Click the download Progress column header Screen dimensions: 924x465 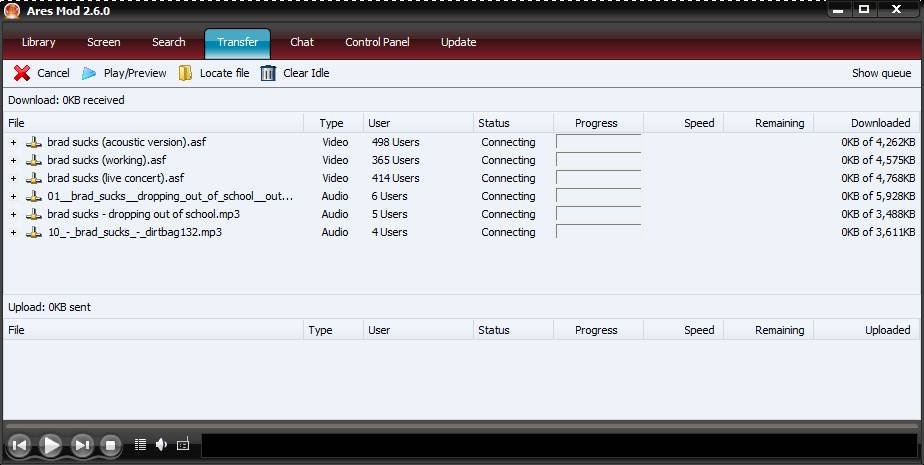click(x=598, y=123)
